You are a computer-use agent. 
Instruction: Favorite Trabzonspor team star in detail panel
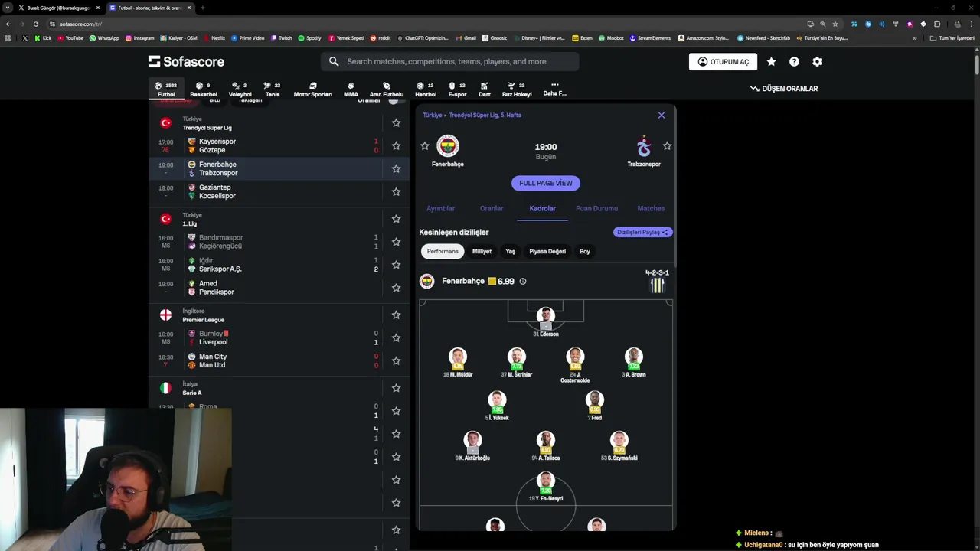[x=667, y=145]
